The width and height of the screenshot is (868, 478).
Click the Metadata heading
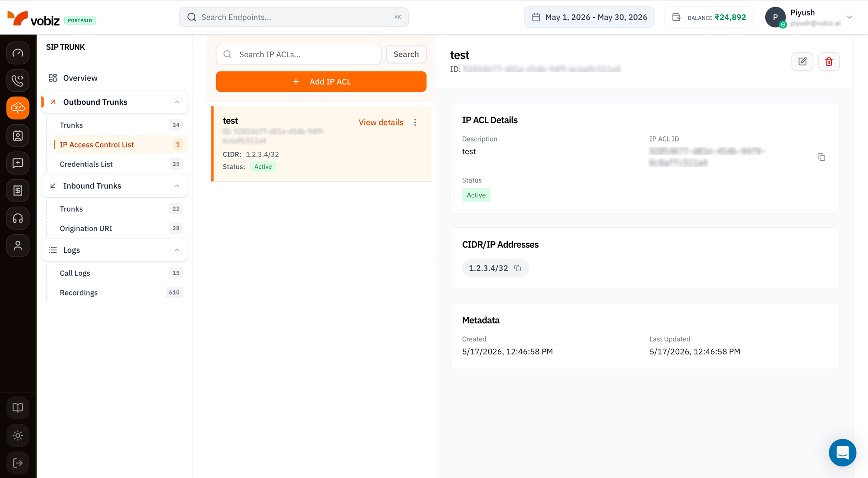click(481, 320)
